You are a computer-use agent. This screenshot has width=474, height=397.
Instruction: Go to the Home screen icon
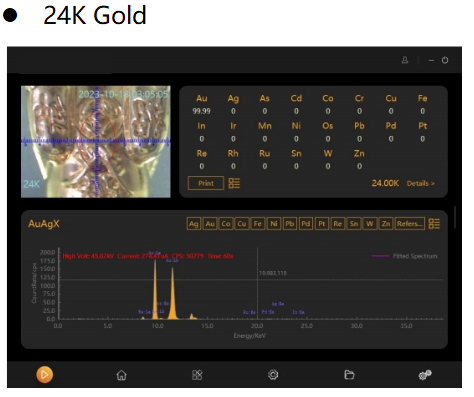click(121, 375)
